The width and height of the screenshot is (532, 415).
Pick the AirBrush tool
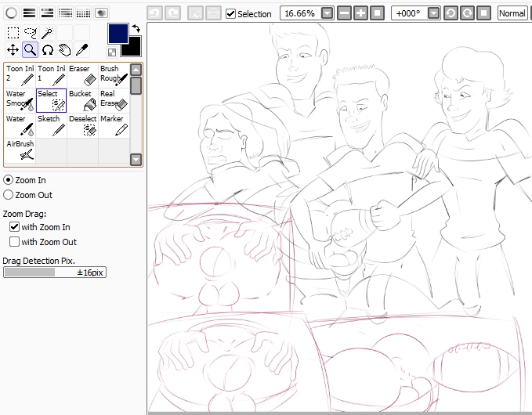pos(20,150)
